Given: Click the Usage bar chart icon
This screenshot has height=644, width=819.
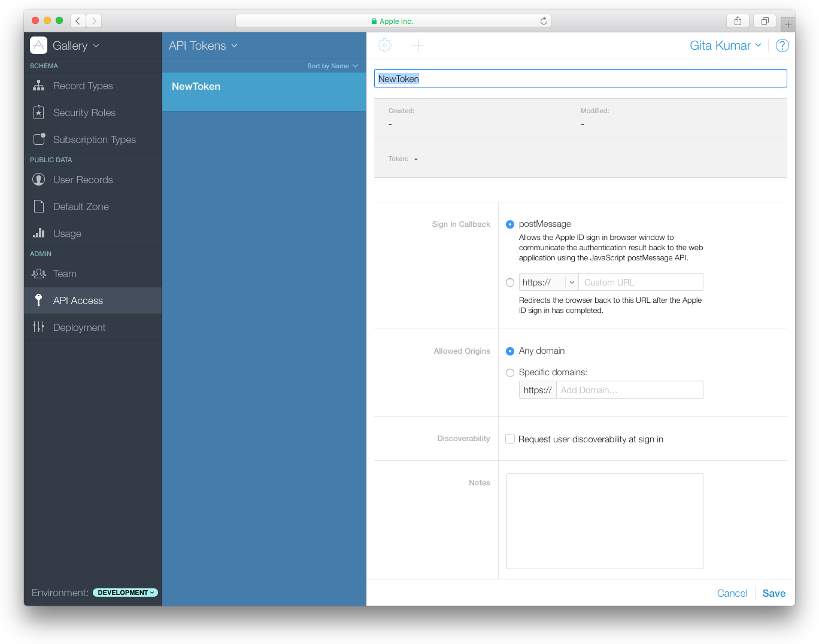Looking at the screenshot, I should (39, 233).
